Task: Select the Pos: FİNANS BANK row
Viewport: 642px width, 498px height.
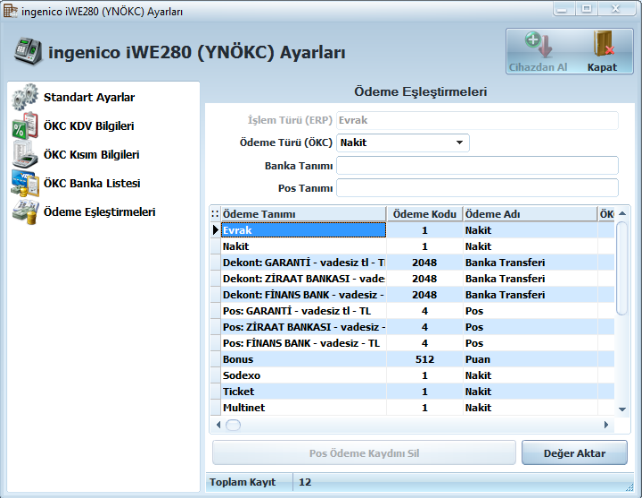Action: [x=303, y=343]
